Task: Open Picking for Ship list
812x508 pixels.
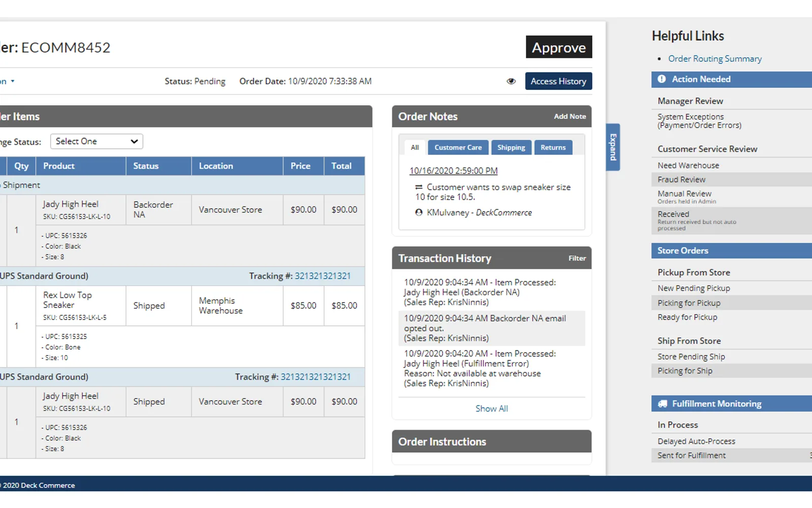Action: tap(685, 371)
